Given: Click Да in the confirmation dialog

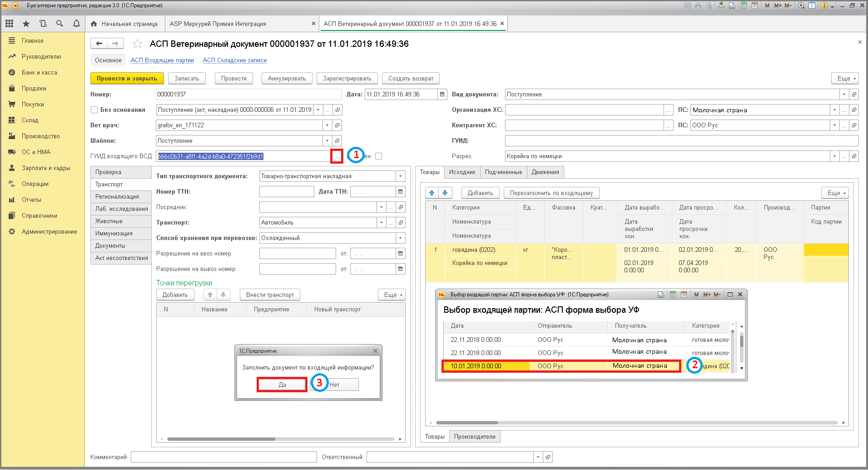Looking at the screenshot, I should 282,385.
